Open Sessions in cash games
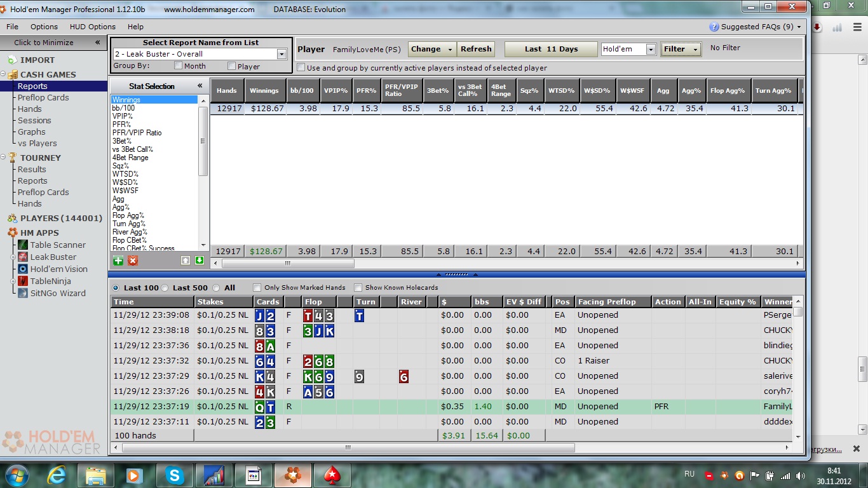Viewport: 868px width, 488px height. [34, 120]
